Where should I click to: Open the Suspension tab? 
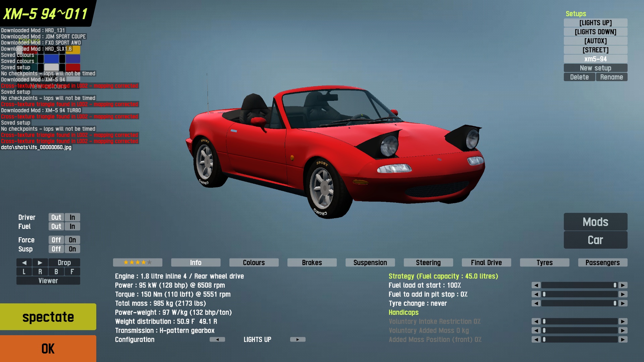pos(370,262)
